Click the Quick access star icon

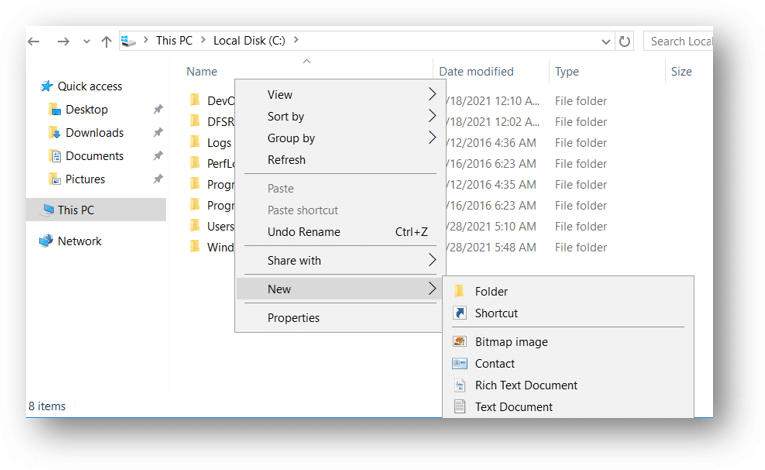click(x=46, y=86)
